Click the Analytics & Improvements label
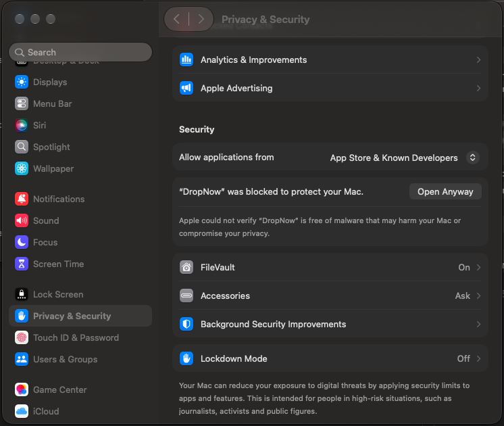504x426 pixels. pyautogui.click(x=253, y=60)
